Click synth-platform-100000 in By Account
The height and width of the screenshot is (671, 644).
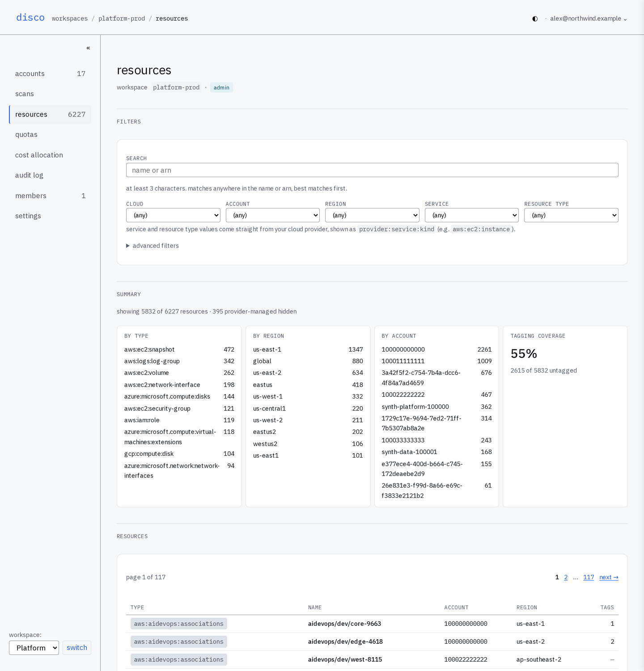click(415, 407)
